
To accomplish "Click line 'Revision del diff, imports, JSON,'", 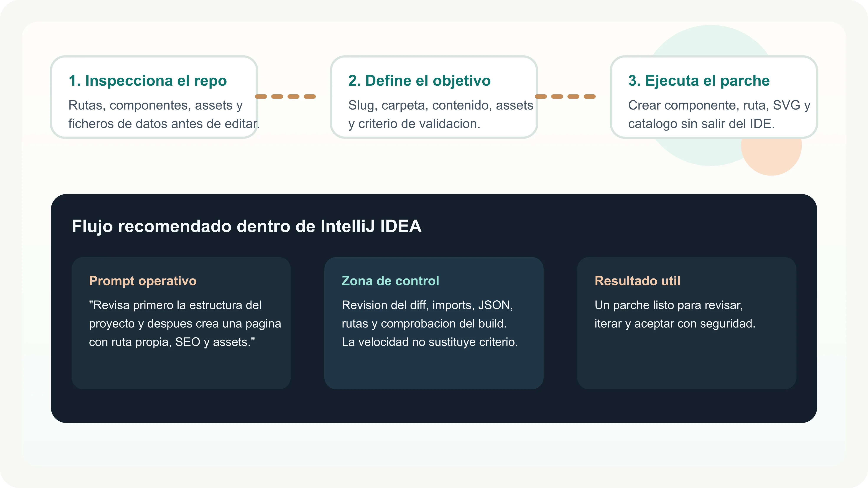I will tap(427, 305).
